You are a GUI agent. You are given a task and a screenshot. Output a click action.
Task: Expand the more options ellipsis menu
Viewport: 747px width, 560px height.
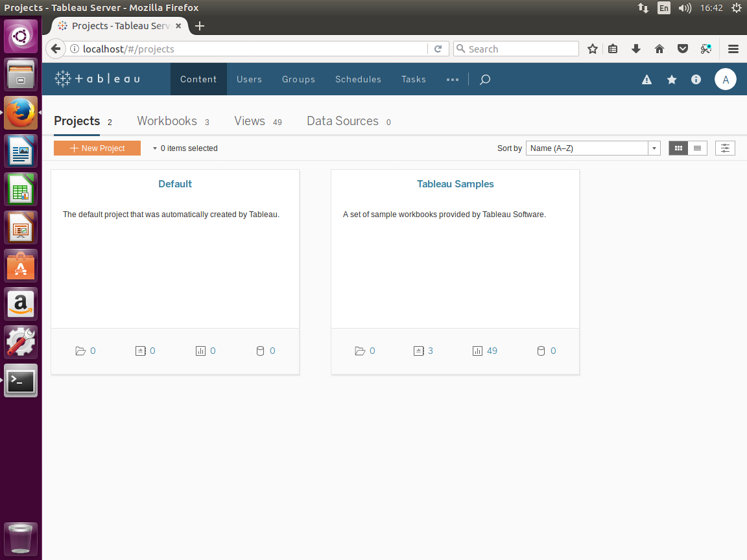click(453, 80)
